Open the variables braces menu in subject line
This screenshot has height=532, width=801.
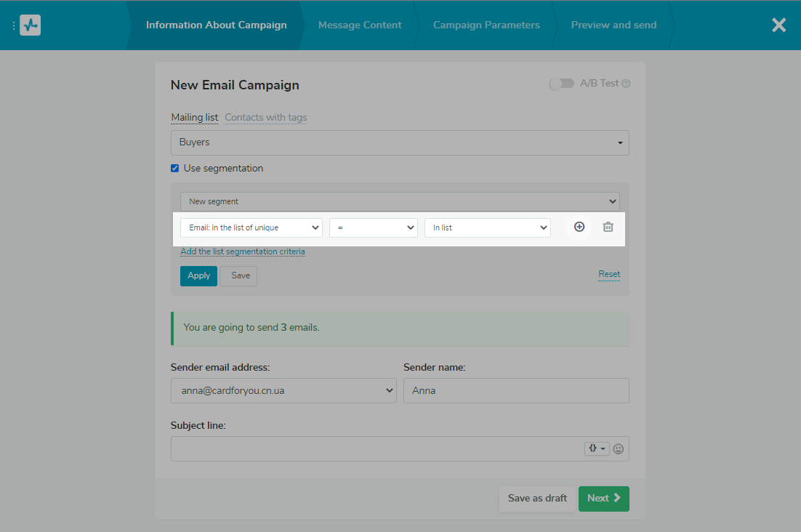596,449
